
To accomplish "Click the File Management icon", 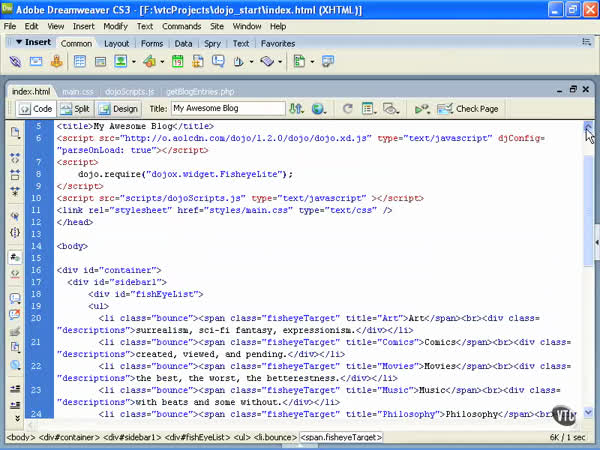I will click(x=297, y=108).
